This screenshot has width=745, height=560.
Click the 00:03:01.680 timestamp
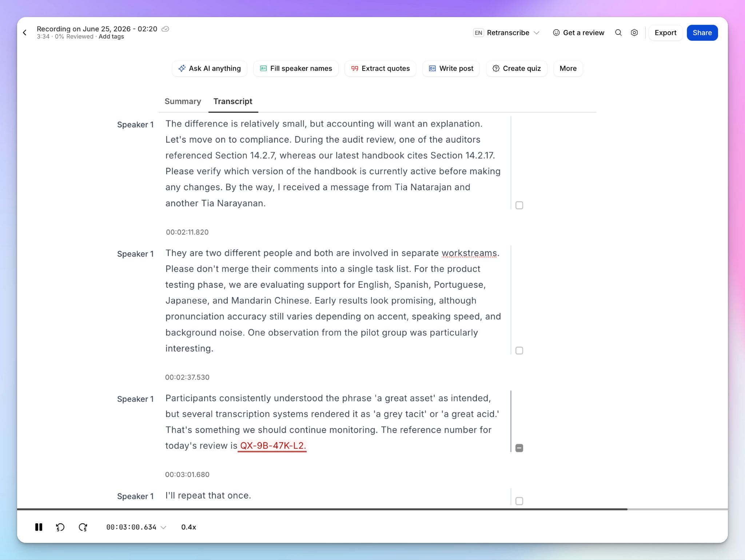[x=187, y=474]
